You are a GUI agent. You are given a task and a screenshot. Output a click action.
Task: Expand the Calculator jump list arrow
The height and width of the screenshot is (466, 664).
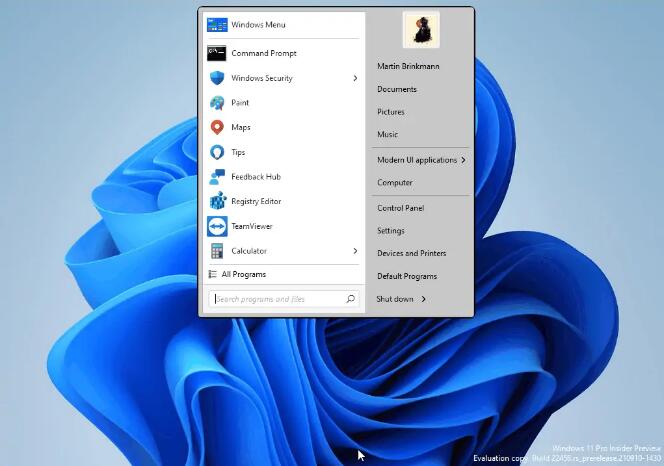[355, 251]
